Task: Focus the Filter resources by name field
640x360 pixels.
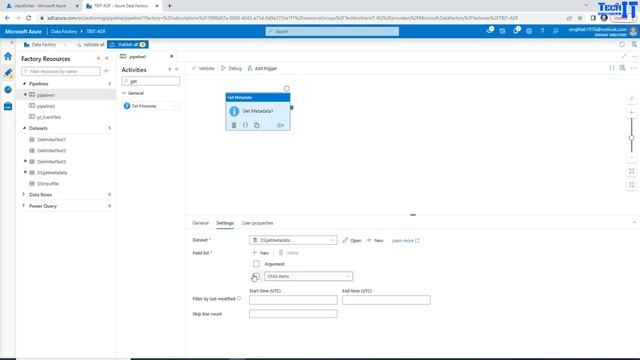Action: [61, 71]
